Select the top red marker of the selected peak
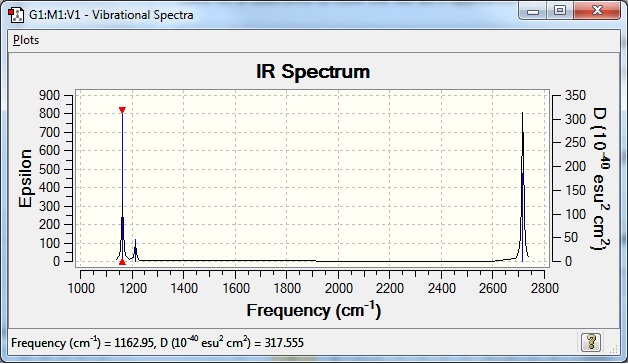The width and height of the screenshot is (628, 364). [x=123, y=110]
